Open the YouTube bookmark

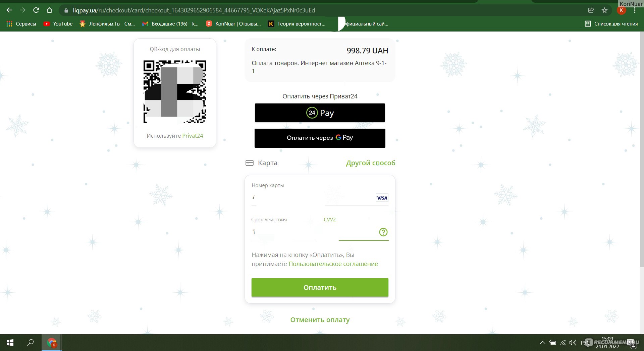(58, 24)
